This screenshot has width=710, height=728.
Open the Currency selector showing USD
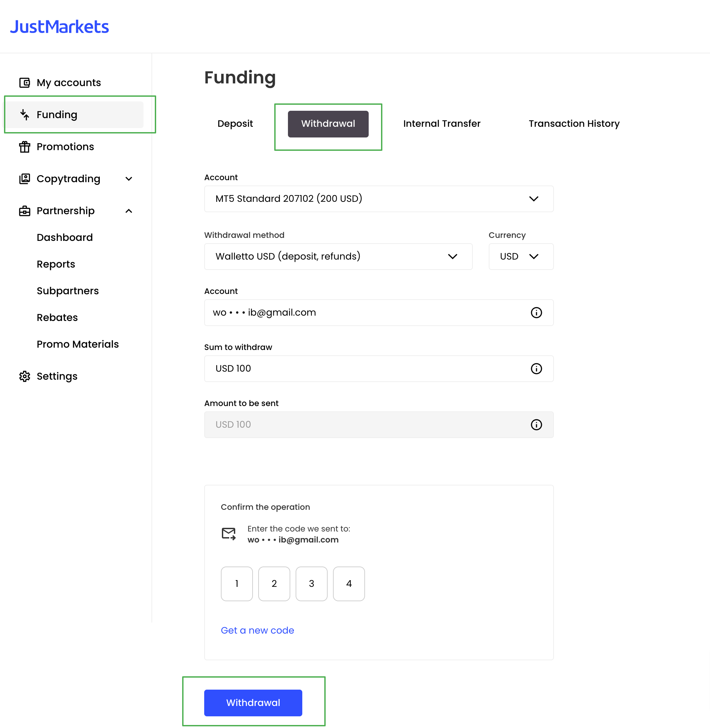click(x=521, y=257)
